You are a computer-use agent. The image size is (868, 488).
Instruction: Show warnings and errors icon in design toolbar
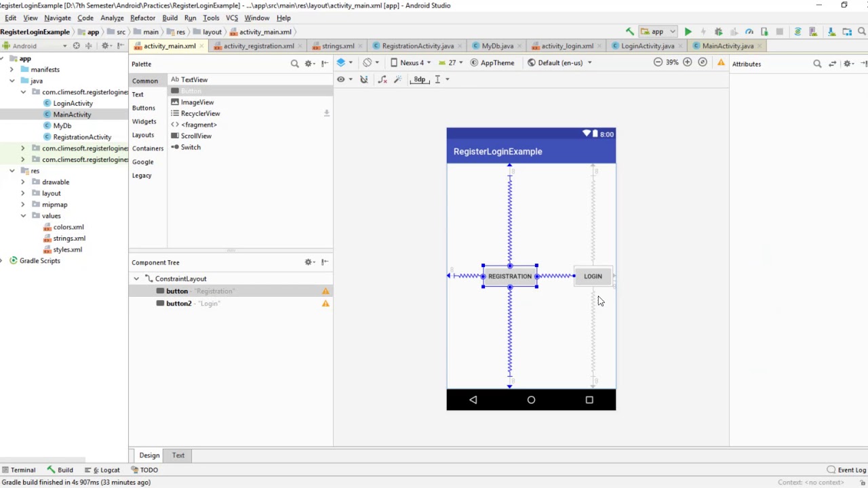click(721, 63)
